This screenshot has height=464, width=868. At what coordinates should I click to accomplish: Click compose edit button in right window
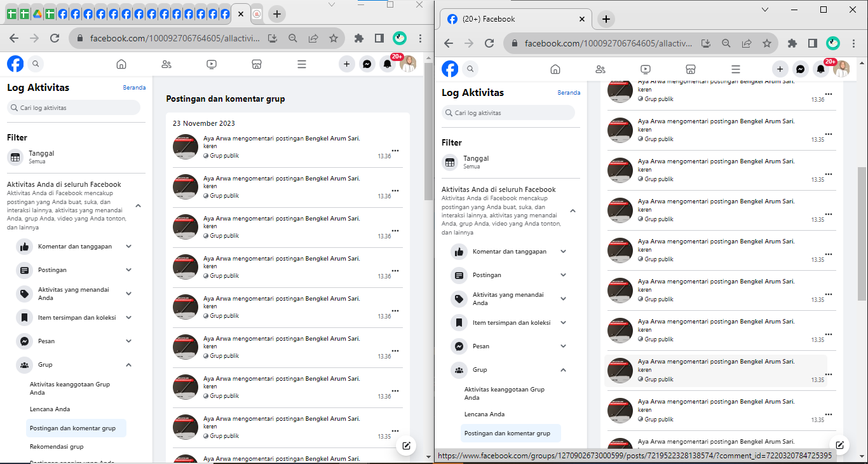(x=839, y=445)
